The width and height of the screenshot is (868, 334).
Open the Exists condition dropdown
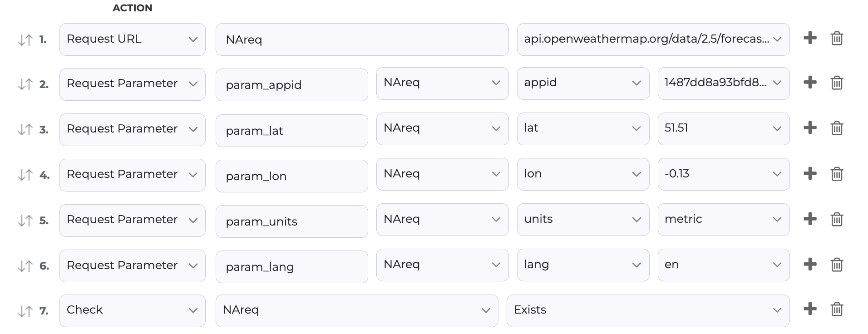click(x=647, y=310)
